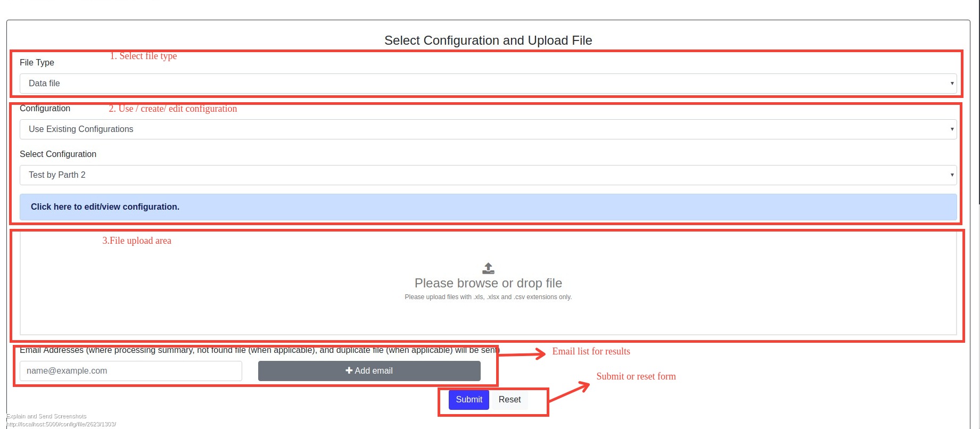980x429 pixels.
Task: Click the "Submit or reset form" annotation
Action: [x=636, y=376]
